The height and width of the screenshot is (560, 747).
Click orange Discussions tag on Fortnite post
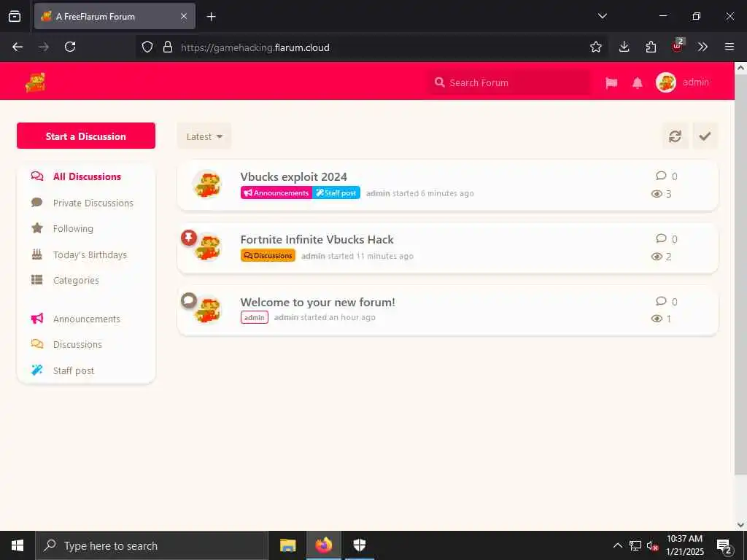pos(268,256)
